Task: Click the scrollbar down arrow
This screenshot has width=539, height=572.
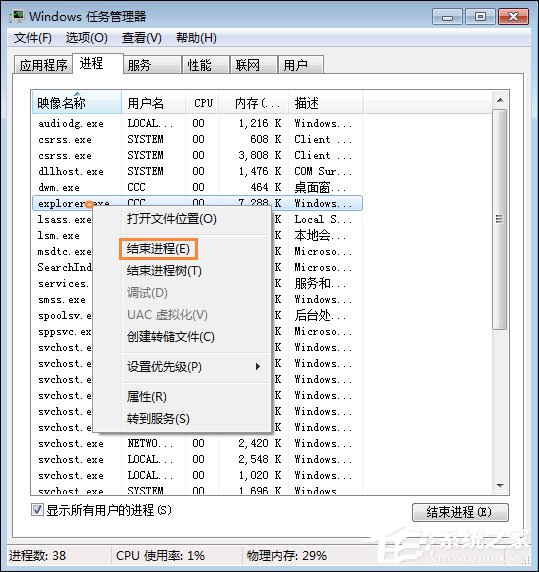Action: click(x=500, y=486)
